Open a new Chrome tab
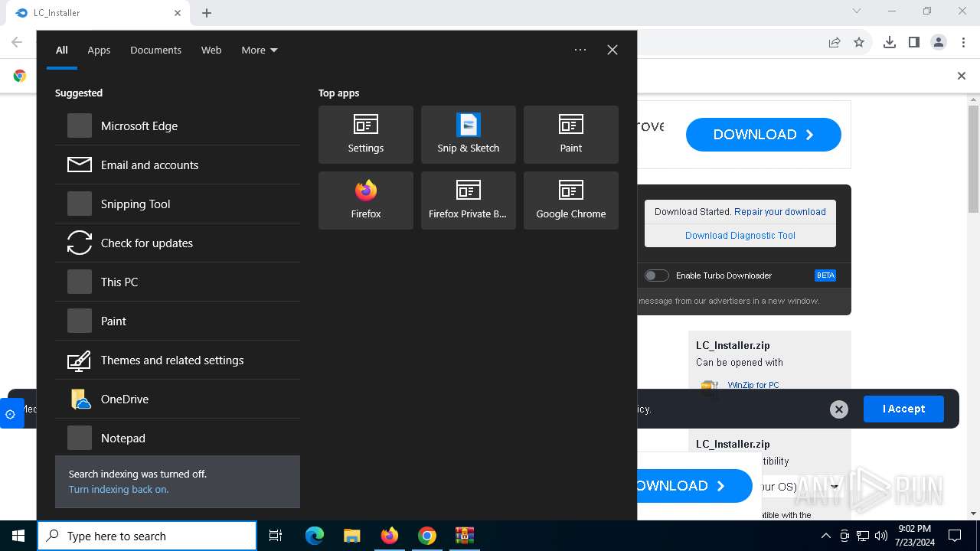980x551 pixels. coord(207,13)
